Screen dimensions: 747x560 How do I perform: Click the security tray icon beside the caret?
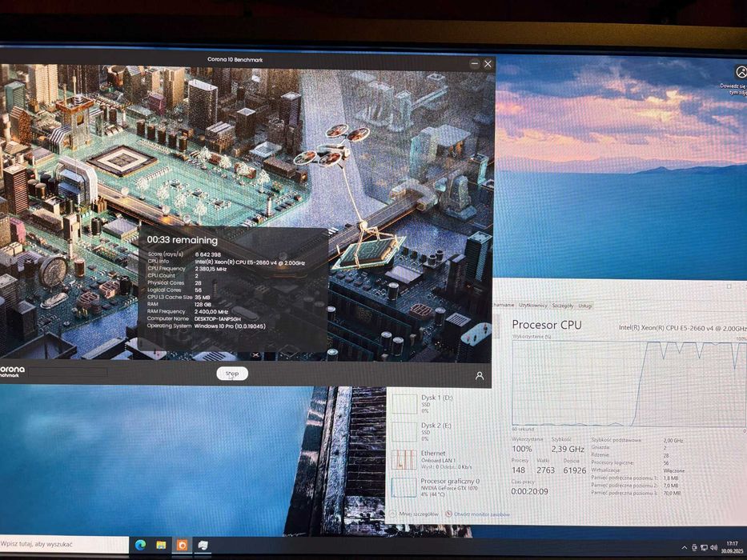[x=695, y=548]
